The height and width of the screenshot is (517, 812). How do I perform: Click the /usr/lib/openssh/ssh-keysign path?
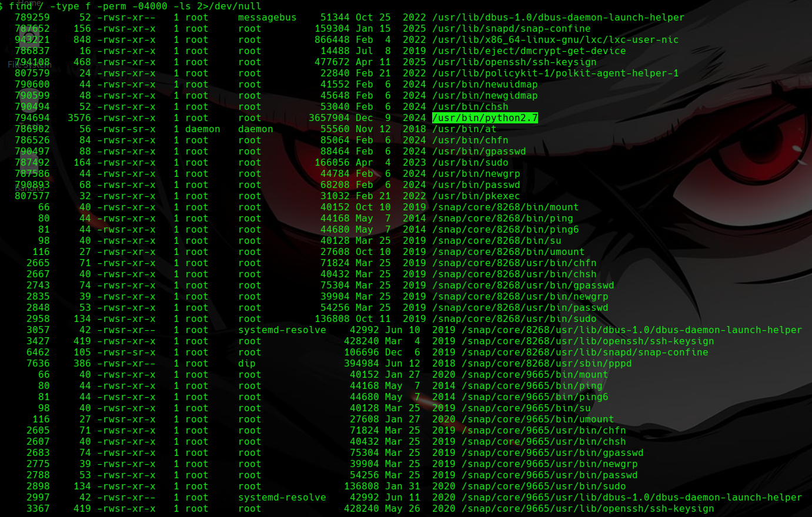tap(514, 62)
